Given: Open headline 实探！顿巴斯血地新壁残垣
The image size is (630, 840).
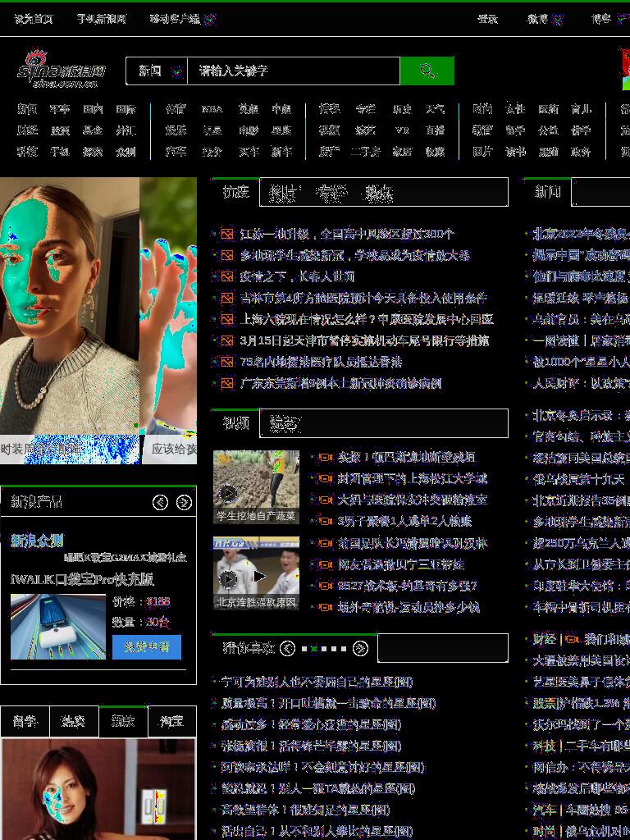Looking at the screenshot, I should pos(406,457).
